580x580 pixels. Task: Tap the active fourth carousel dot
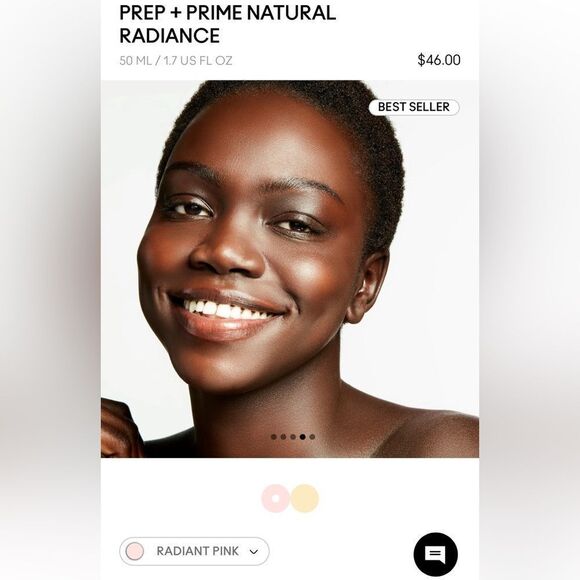pyautogui.click(x=303, y=437)
